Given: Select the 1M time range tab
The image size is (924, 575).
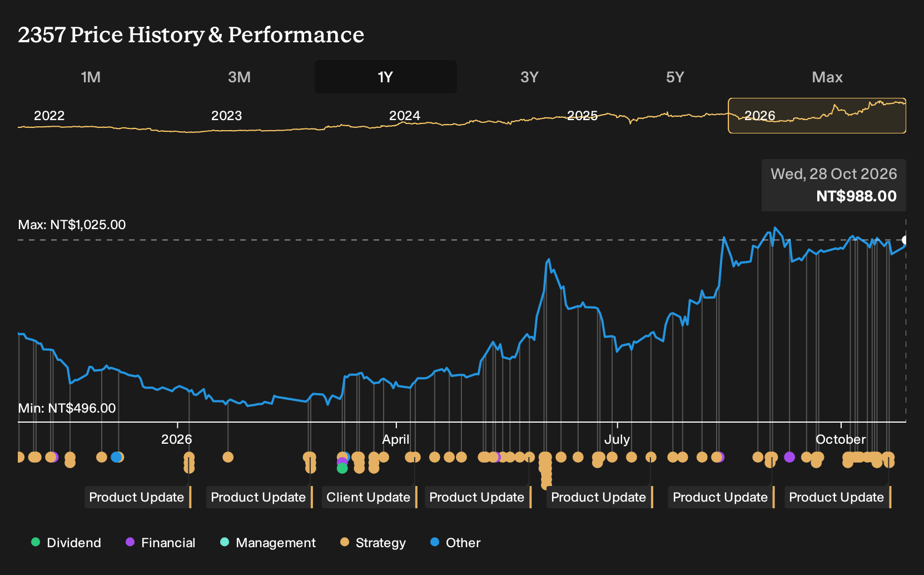Looking at the screenshot, I should (x=91, y=77).
